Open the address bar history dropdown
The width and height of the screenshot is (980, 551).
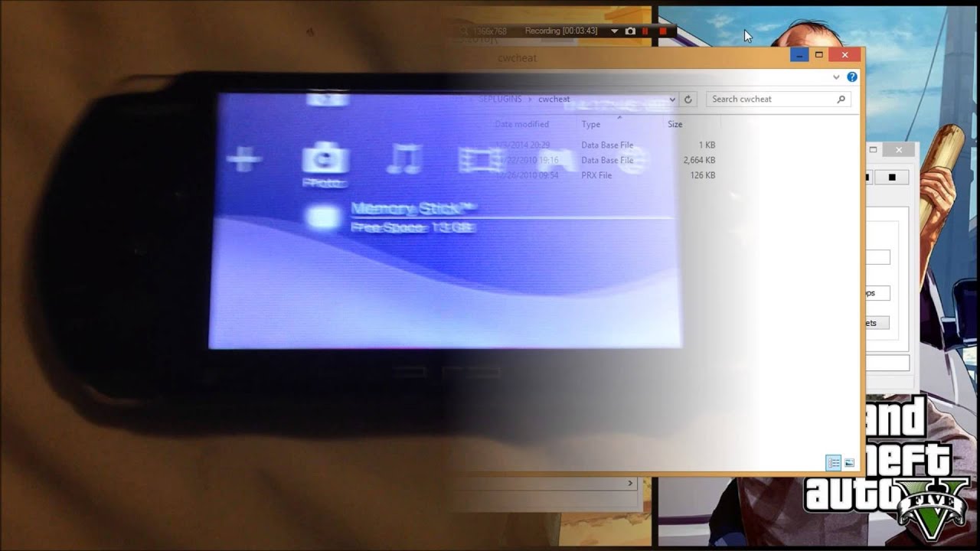tap(672, 99)
